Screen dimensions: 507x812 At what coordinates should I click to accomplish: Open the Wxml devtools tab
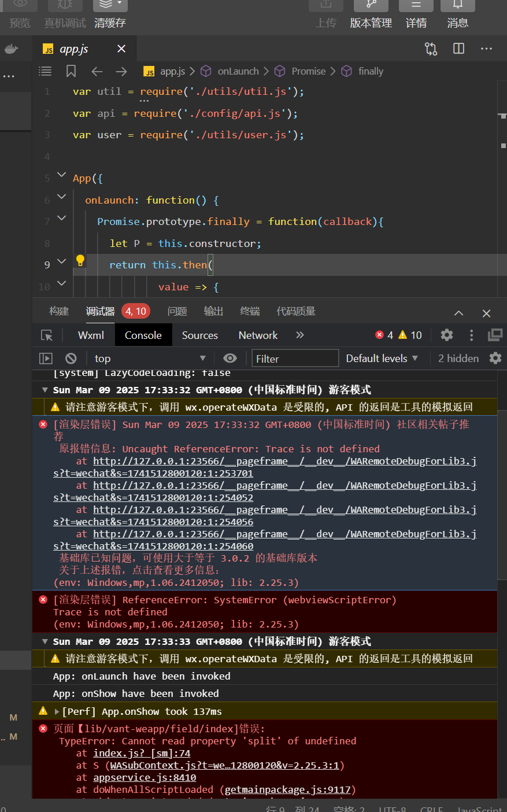click(x=91, y=335)
